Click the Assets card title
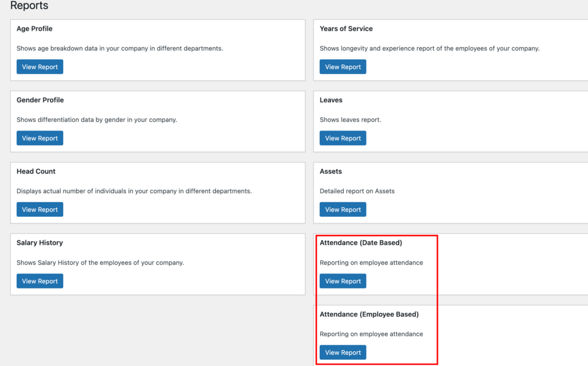 click(x=331, y=171)
